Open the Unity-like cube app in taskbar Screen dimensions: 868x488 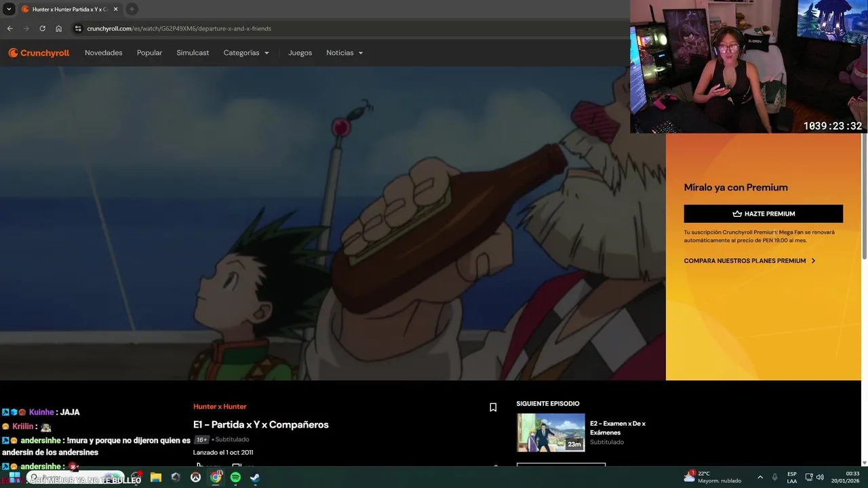176,477
